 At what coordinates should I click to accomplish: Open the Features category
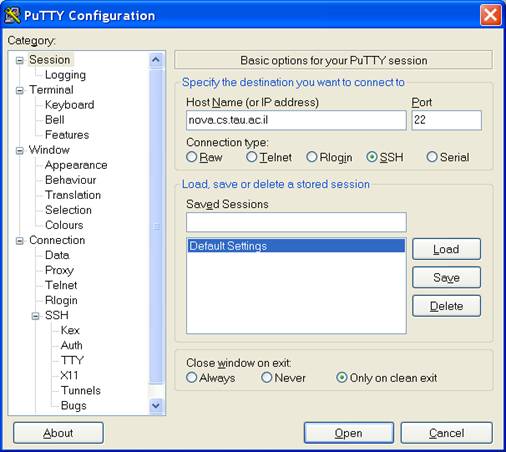click(x=67, y=135)
